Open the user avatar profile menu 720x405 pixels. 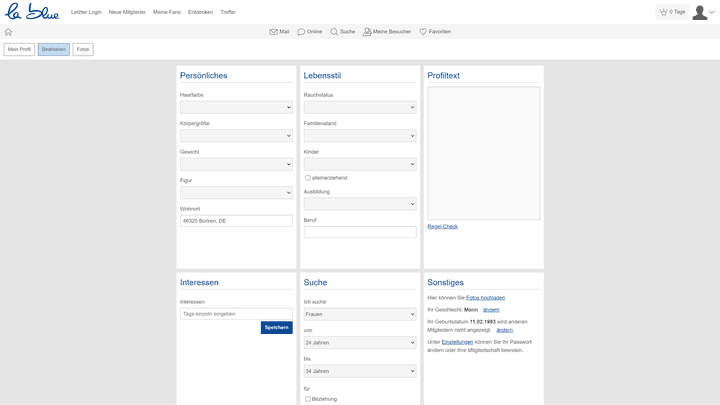pyautogui.click(x=702, y=12)
